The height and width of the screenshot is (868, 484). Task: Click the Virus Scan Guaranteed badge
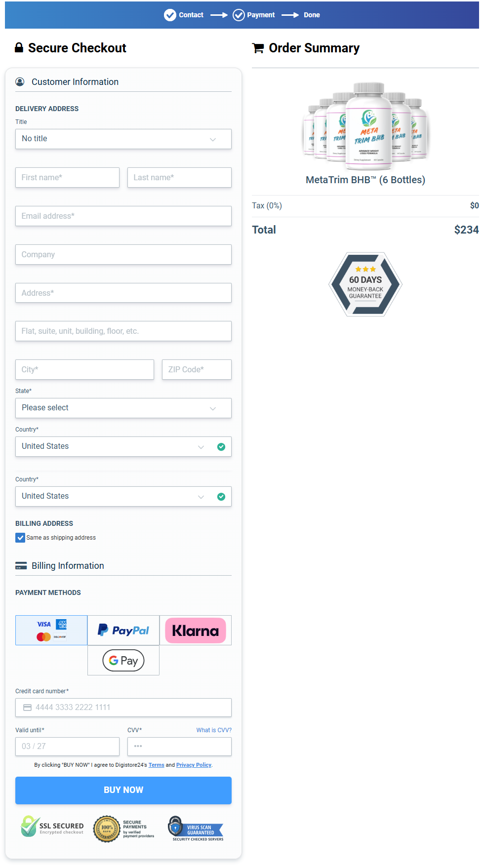pos(196,829)
